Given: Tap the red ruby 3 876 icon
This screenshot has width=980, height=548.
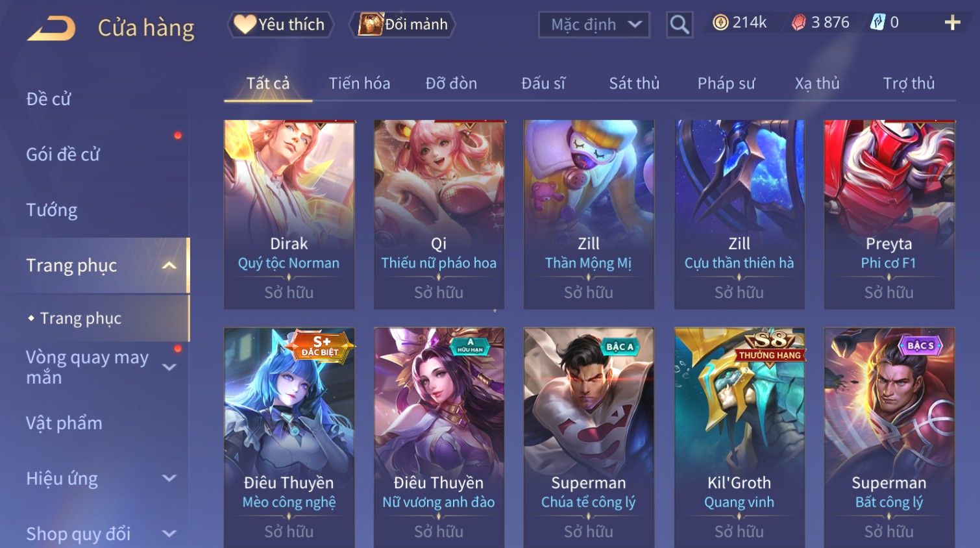Looking at the screenshot, I should (x=798, y=23).
